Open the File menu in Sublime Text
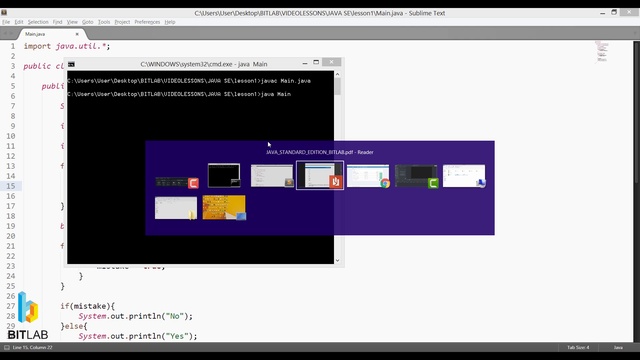Image resolution: width=640 pixels, height=360 pixels. click(6, 22)
